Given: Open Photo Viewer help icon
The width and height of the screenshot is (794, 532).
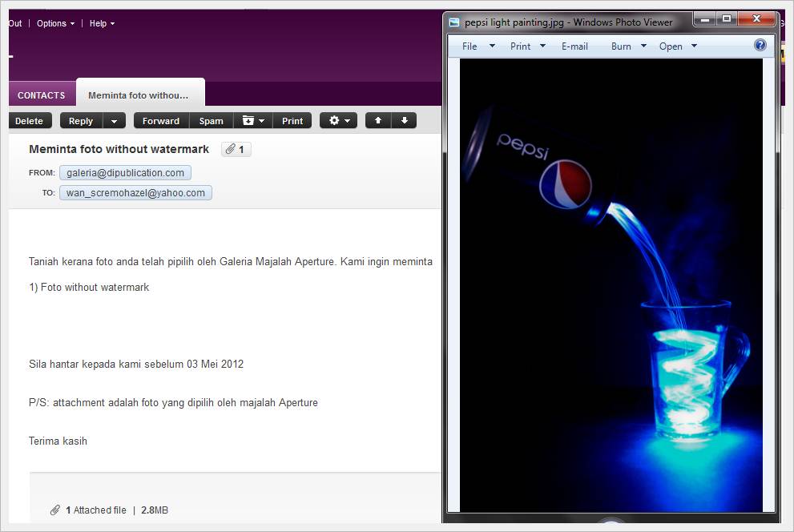Looking at the screenshot, I should pyautogui.click(x=760, y=45).
